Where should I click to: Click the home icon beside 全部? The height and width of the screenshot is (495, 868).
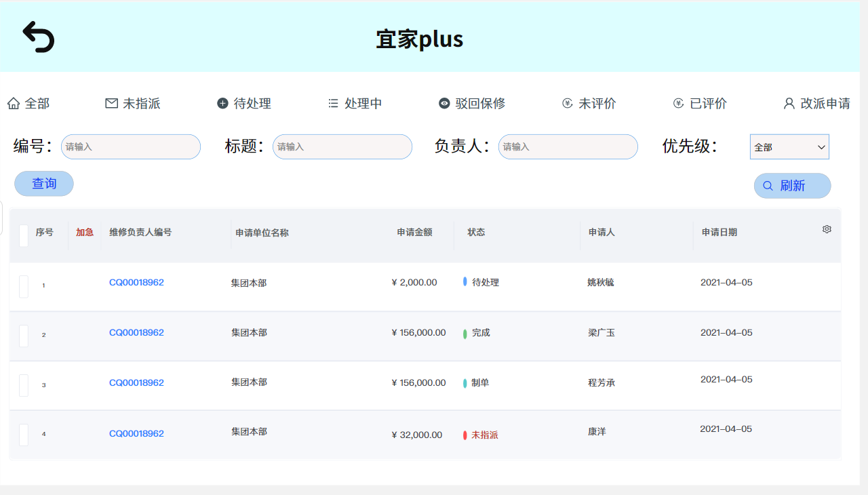click(x=14, y=104)
